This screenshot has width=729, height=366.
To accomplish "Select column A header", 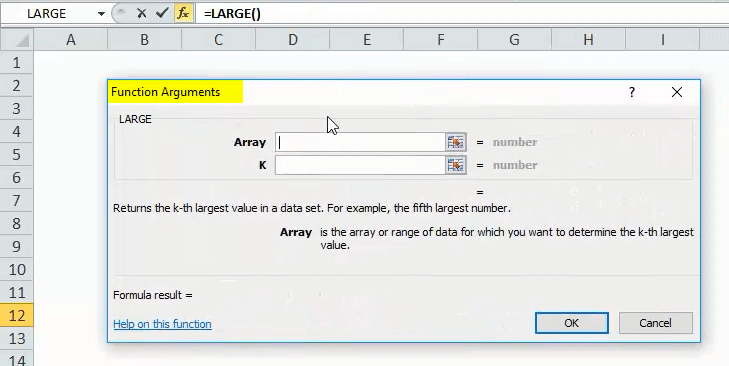I will (x=71, y=40).
